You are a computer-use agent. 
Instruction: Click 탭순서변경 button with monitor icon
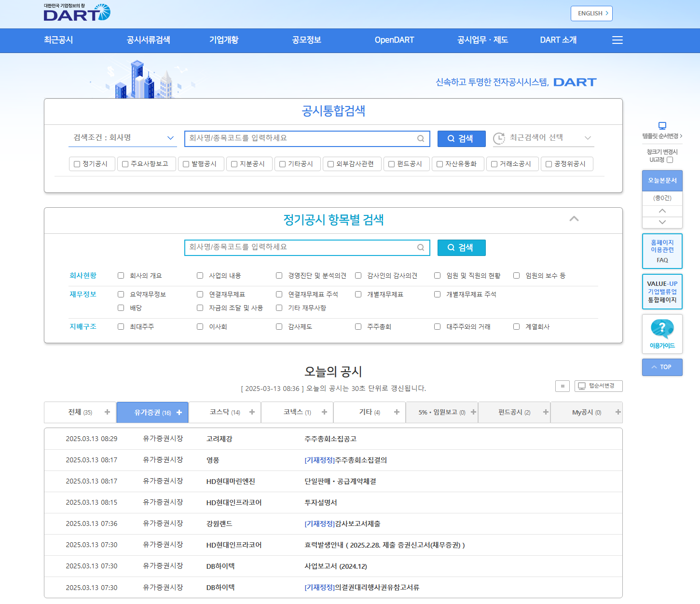tap(599, 386)
